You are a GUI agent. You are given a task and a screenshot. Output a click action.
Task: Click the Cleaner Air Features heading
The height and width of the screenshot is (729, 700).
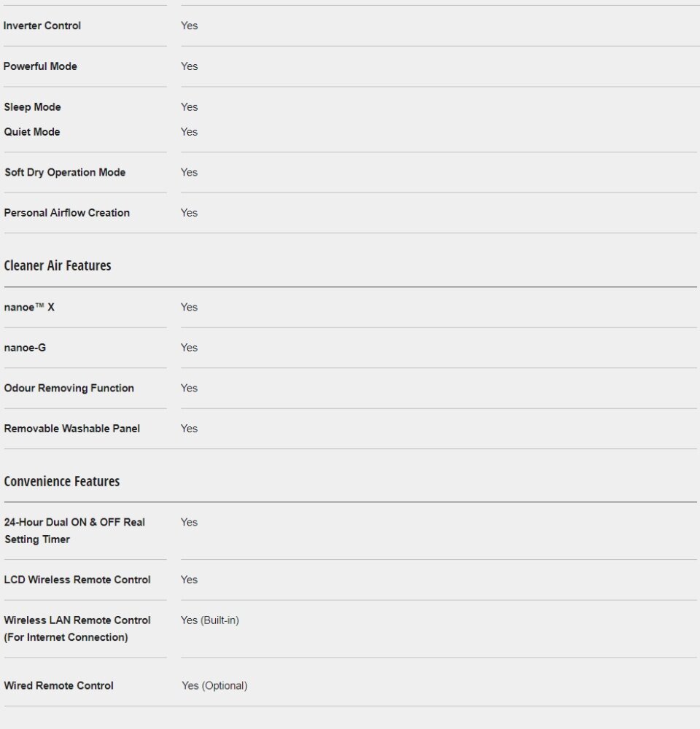tap(58, 265)
